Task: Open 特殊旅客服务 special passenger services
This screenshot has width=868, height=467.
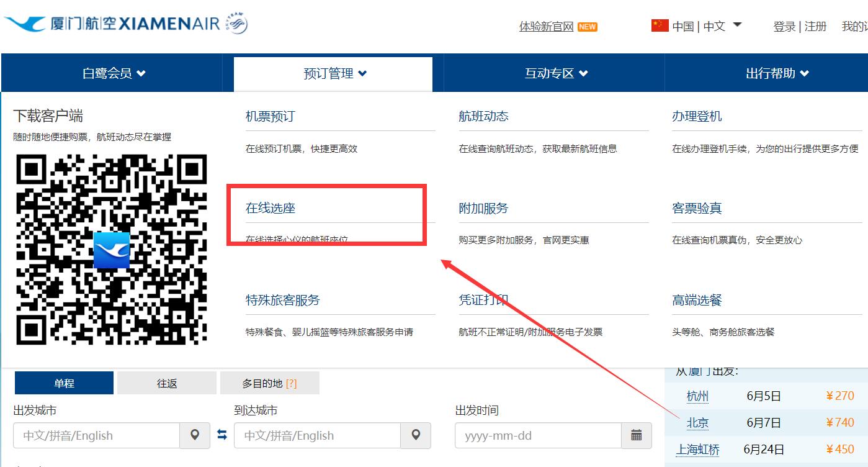Action: point(283,300)
